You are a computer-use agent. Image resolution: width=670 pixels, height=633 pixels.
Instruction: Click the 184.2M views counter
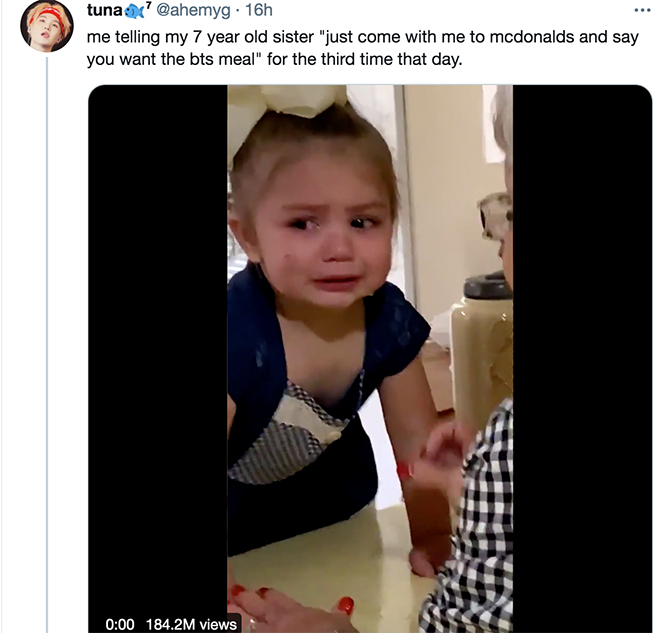coord(191,624)
